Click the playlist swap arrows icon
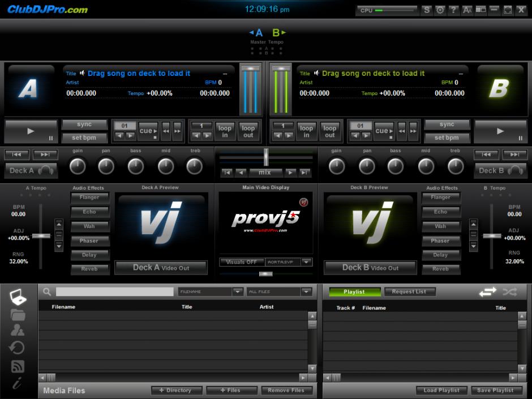Screen dimensions: 532x399 click(488, 292)
